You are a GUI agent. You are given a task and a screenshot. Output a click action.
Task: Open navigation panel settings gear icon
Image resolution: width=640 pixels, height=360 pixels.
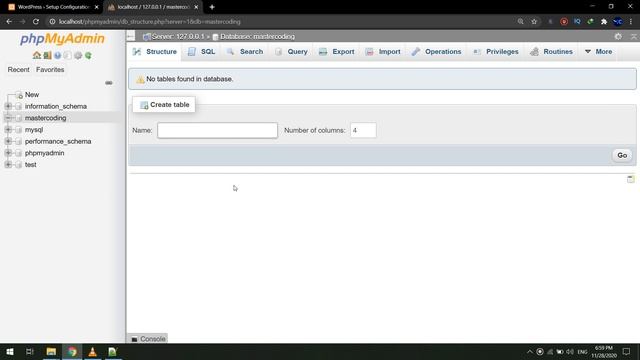[78, 56]
